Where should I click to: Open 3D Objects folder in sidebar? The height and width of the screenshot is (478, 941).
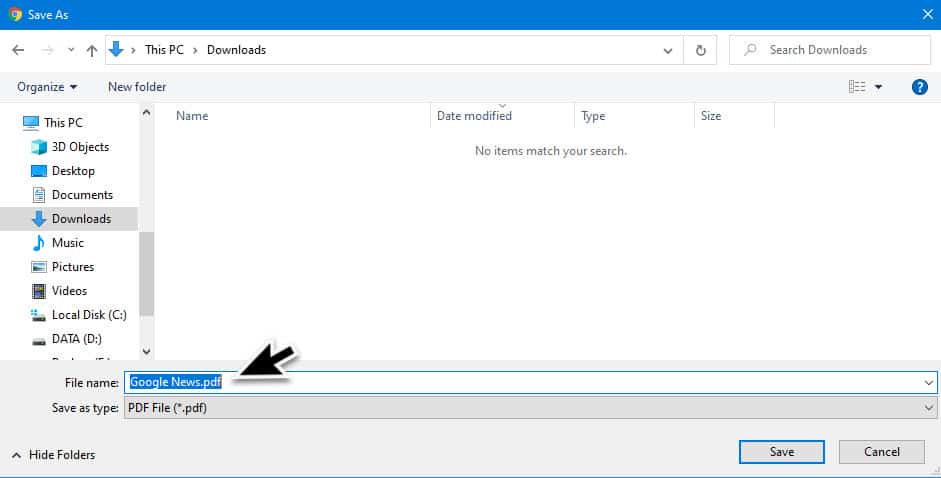[x=80, y=147]
